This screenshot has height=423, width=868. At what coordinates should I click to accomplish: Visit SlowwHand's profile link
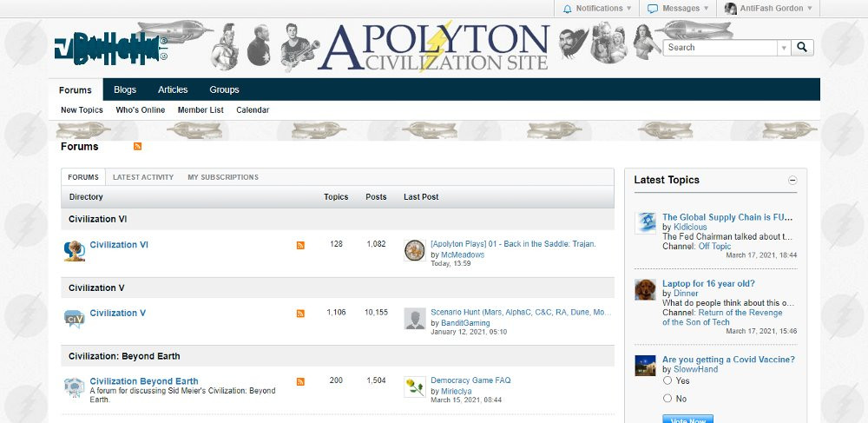[696, 369]
